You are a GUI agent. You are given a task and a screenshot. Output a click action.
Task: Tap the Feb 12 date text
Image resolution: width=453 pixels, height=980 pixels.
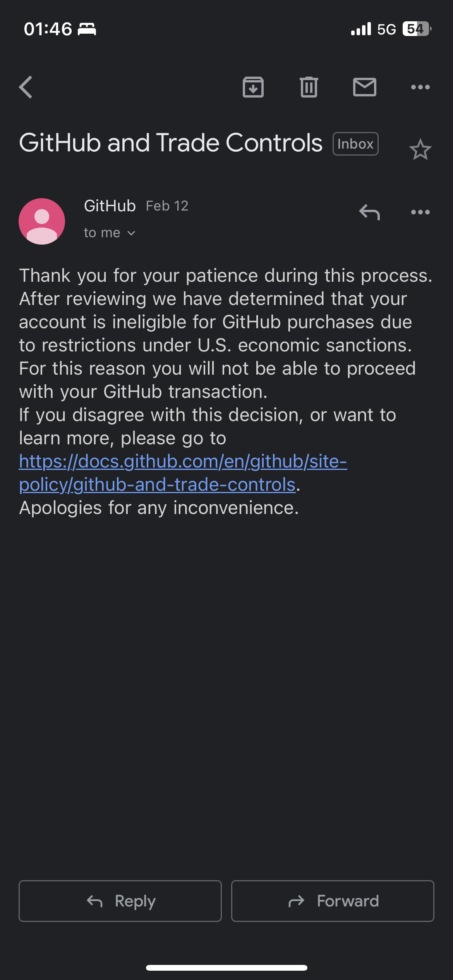point(167,206)
